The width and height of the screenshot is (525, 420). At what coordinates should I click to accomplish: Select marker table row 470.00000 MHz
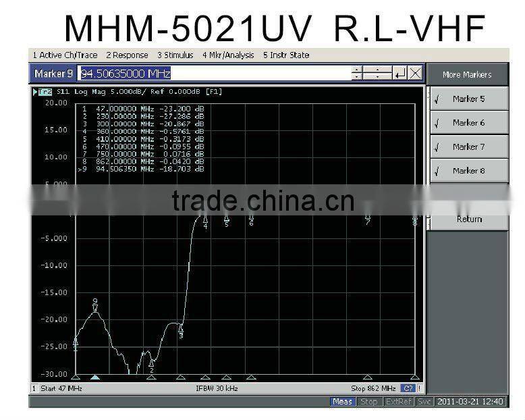tap(143, 147)
